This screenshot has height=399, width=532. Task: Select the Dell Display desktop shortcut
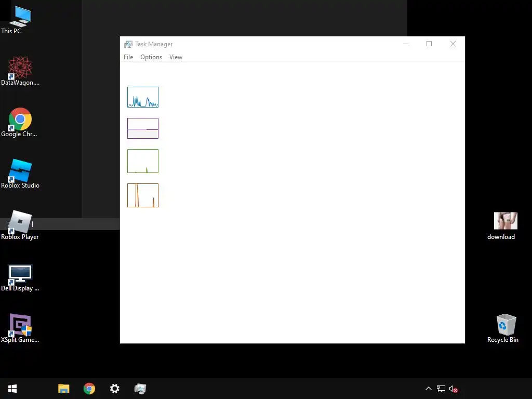click(x=20, y=278)
